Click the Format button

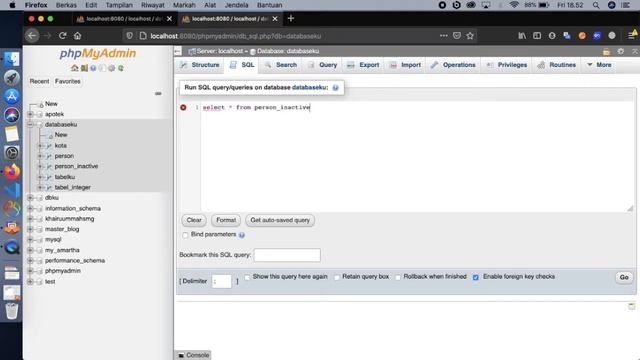(226, 220)
